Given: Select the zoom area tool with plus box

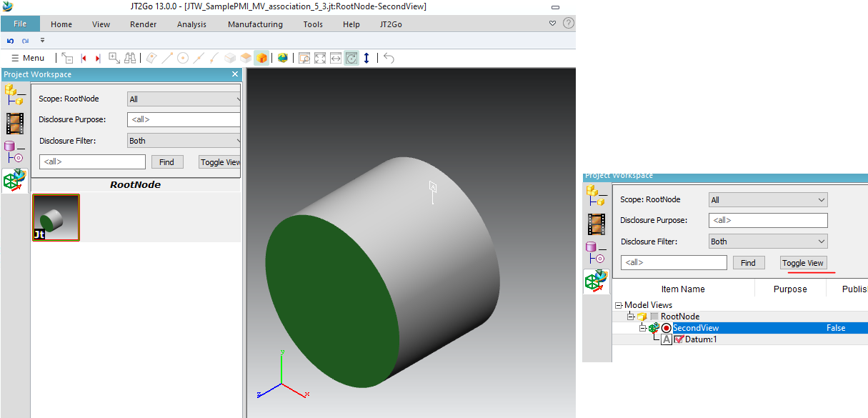Looking at the screenshot, I should (x=114, y=58).
